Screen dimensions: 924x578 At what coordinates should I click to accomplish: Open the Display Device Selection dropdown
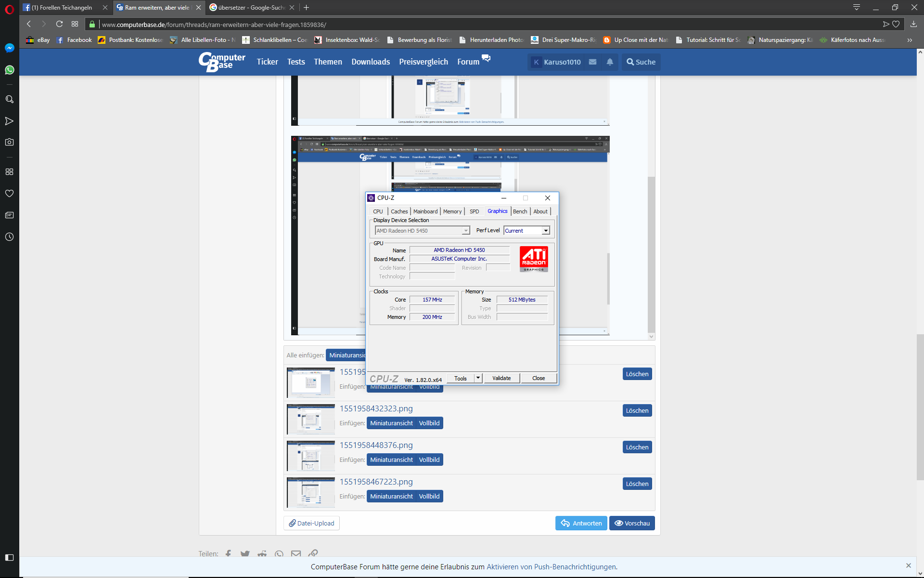[x=465, y=231]
